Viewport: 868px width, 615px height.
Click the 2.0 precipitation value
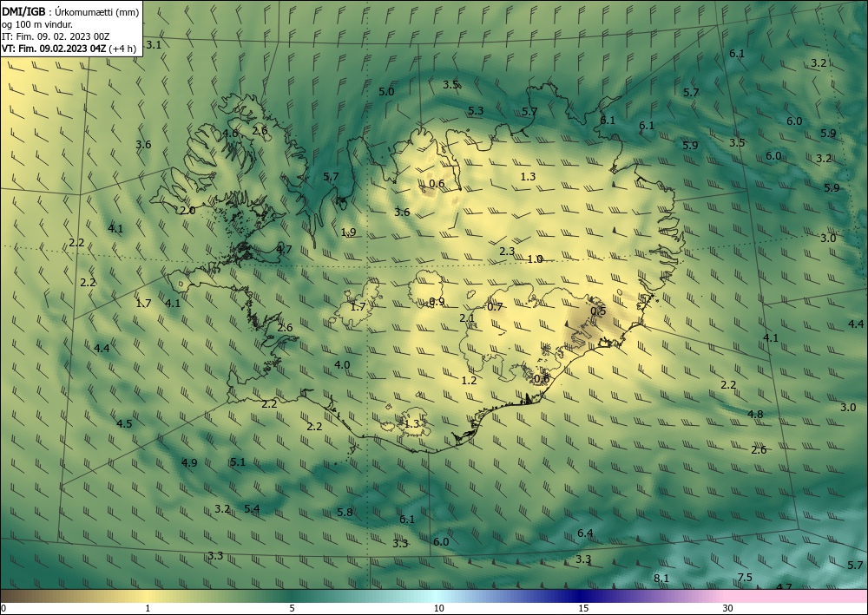(x=187, y=210)
